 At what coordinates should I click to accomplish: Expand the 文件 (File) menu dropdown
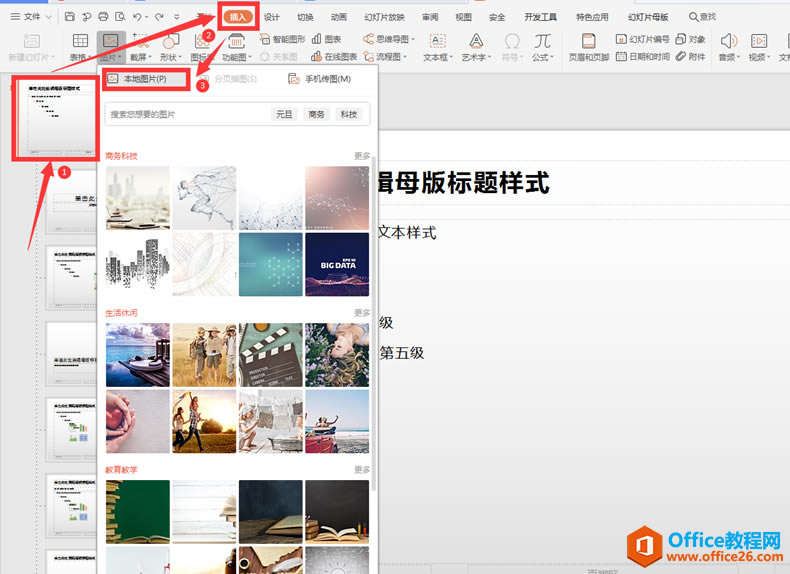(32, 17)
